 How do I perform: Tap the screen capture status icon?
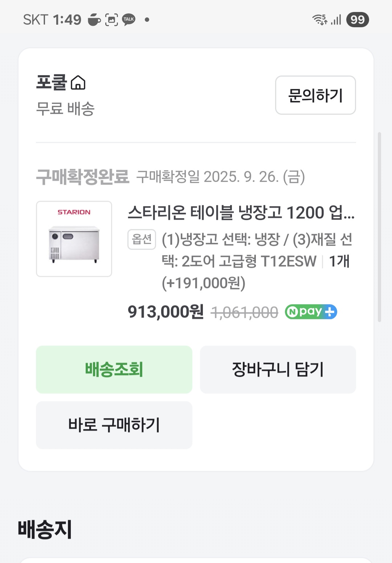tap(111, 20)
